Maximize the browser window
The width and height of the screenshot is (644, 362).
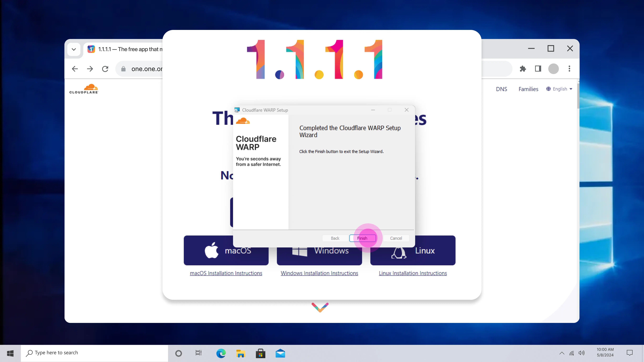pos(551,49)
